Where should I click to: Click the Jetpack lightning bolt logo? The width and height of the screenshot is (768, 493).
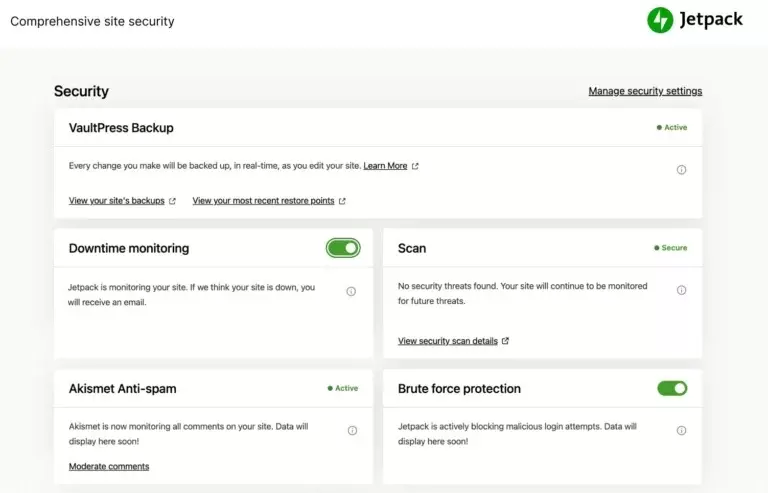(x=660, y=20)
